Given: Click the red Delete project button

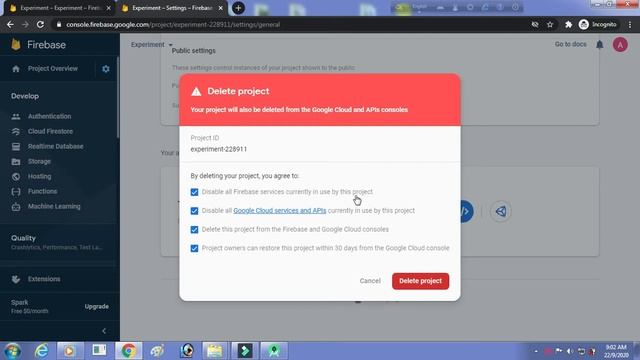Looking at the screenshot, I should point(420,281).
